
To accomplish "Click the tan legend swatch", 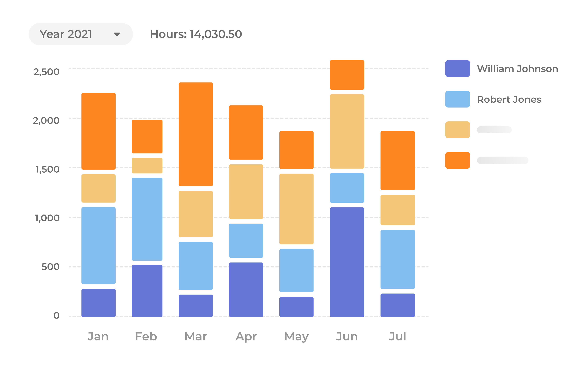I will pyautogui.click(x=457, y=130).
